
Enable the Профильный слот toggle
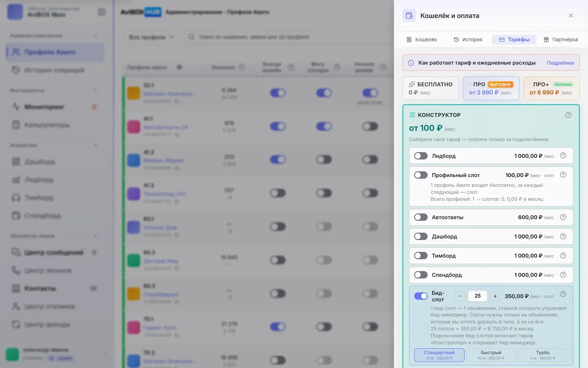pos(421,175)
